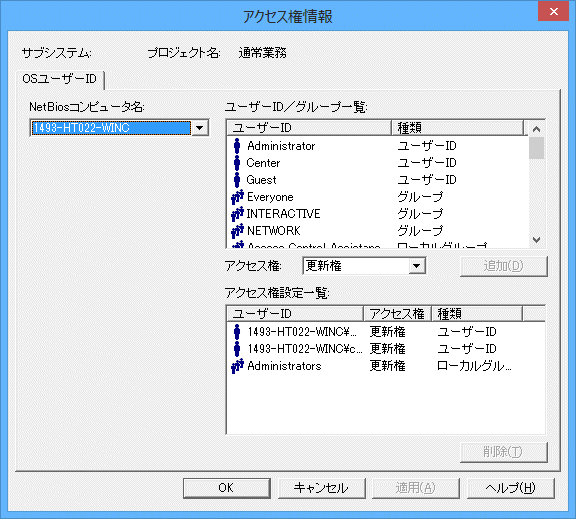Open help with ヘルプ(H) button
The image size is (576, 519).
pyautogui.click(x=510, y=488)
